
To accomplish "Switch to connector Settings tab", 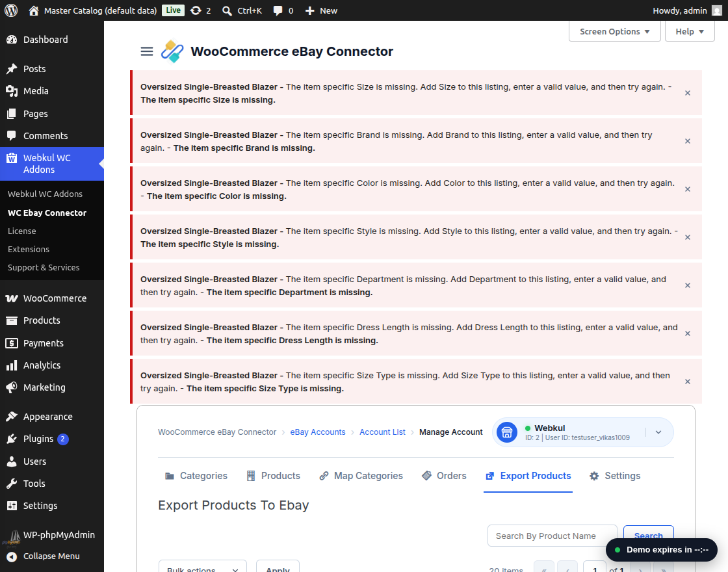I will point(615,476).
